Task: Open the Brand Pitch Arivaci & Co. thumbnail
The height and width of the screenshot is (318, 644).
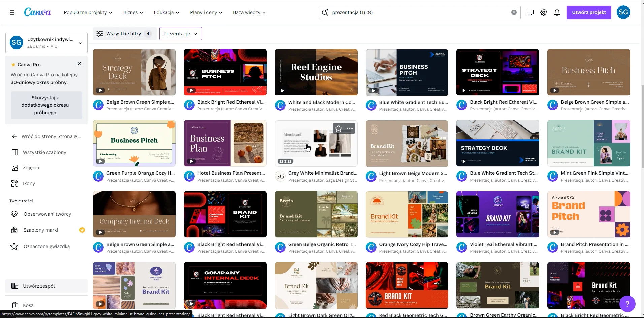Action: tap(589, 214)
